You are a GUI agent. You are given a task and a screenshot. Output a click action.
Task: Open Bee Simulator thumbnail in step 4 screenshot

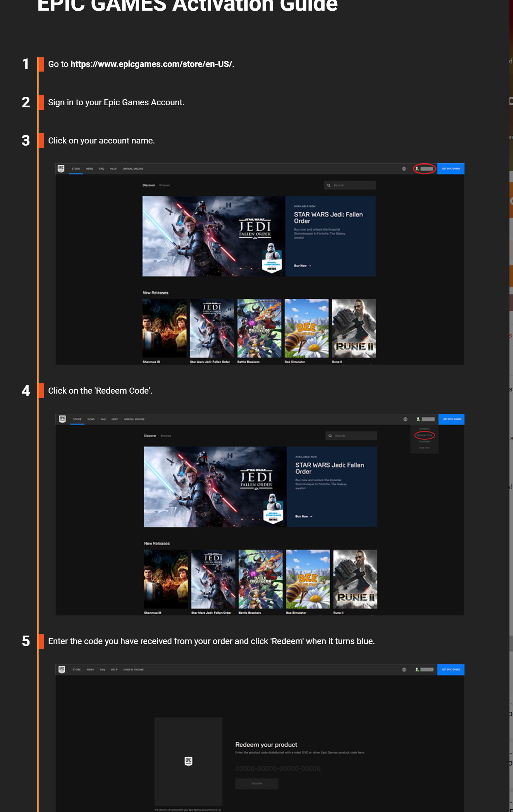(308, 579)
